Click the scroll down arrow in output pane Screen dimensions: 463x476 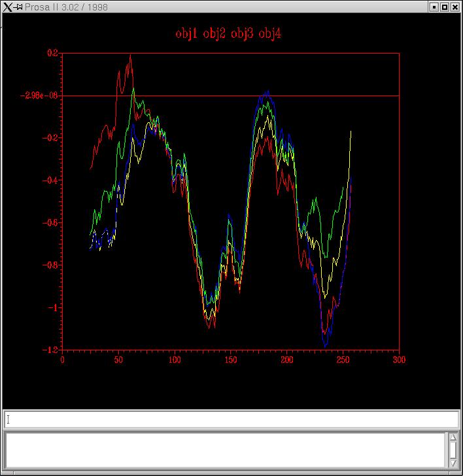tap(453, 462)
